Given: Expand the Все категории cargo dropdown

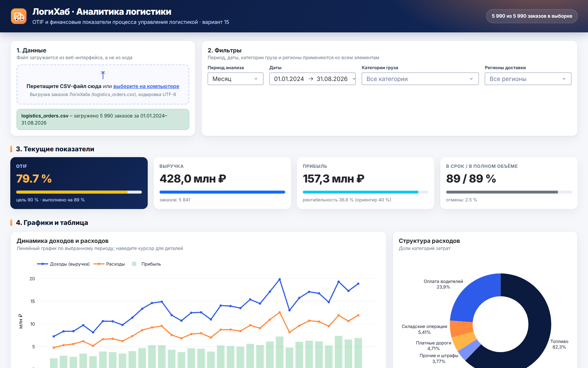Looking at the screenshot, I should coord(420,79).
